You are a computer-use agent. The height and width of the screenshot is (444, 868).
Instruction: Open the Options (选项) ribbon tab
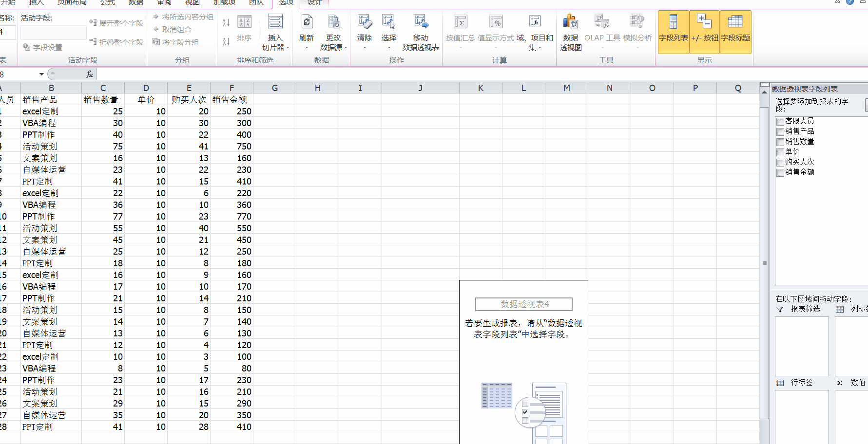(286, 3)
